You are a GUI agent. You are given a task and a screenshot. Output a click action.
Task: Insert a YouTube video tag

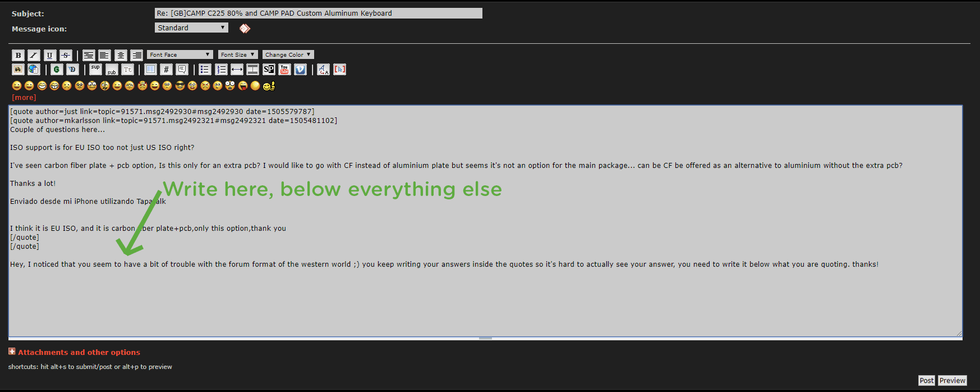tap(284, 70)
